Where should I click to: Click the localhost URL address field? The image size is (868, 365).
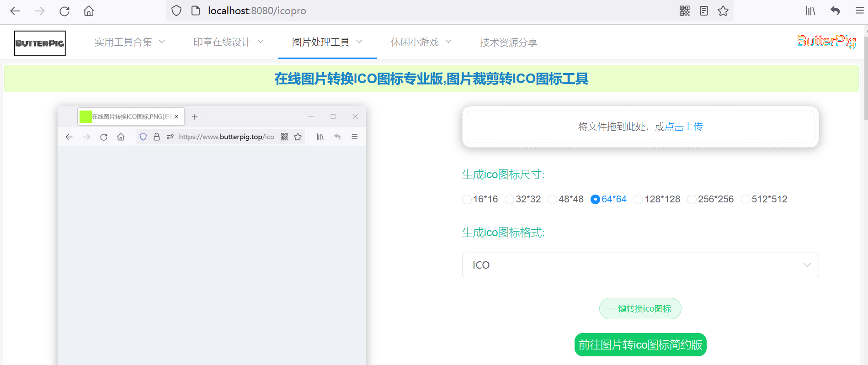411,11
